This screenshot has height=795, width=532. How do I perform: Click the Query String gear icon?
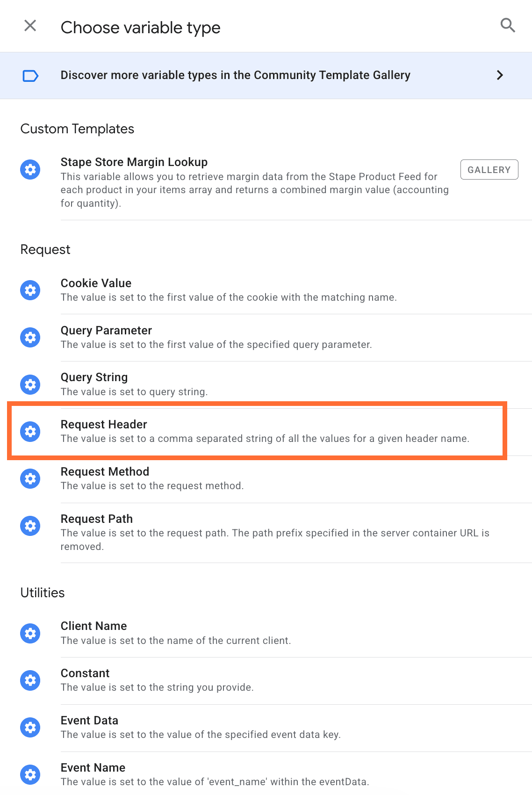click(x=30, y=384)
